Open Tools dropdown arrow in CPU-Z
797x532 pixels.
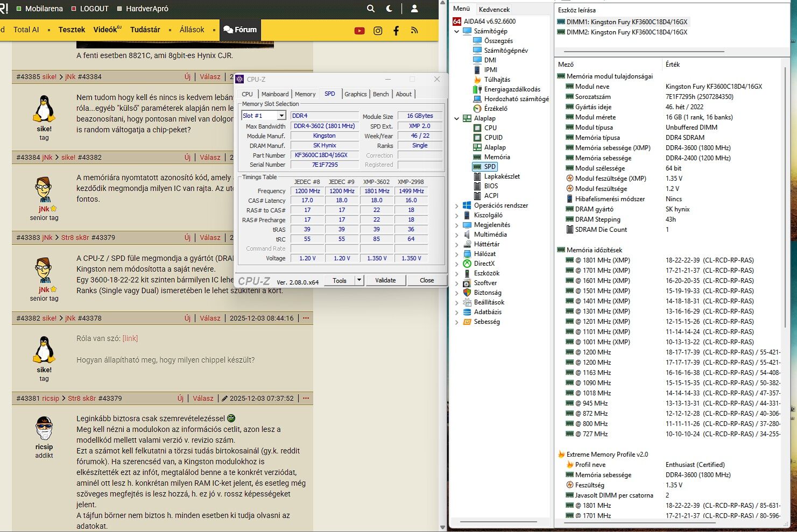pos(359,280)
